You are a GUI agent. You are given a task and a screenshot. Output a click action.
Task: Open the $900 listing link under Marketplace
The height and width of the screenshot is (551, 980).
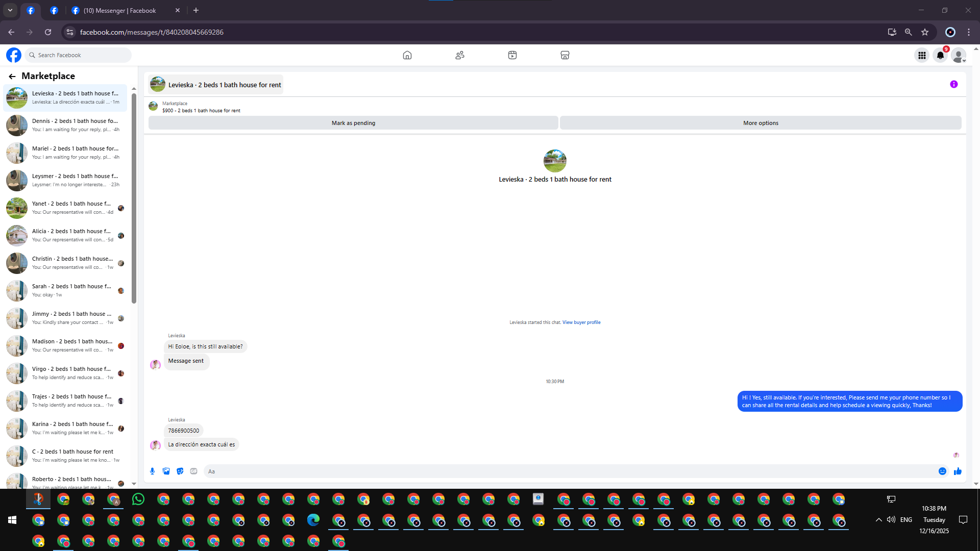coord(201,111)
